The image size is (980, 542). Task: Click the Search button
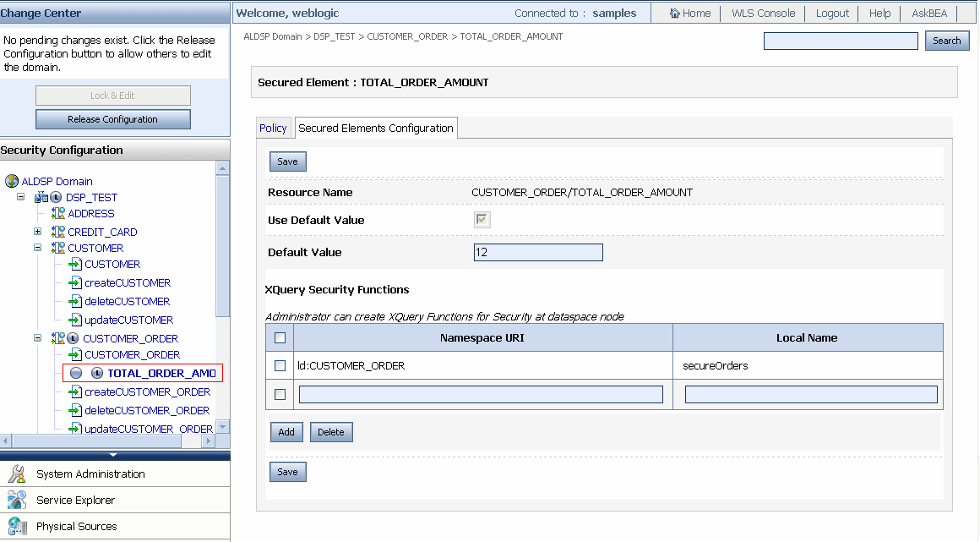coord(947,41)
